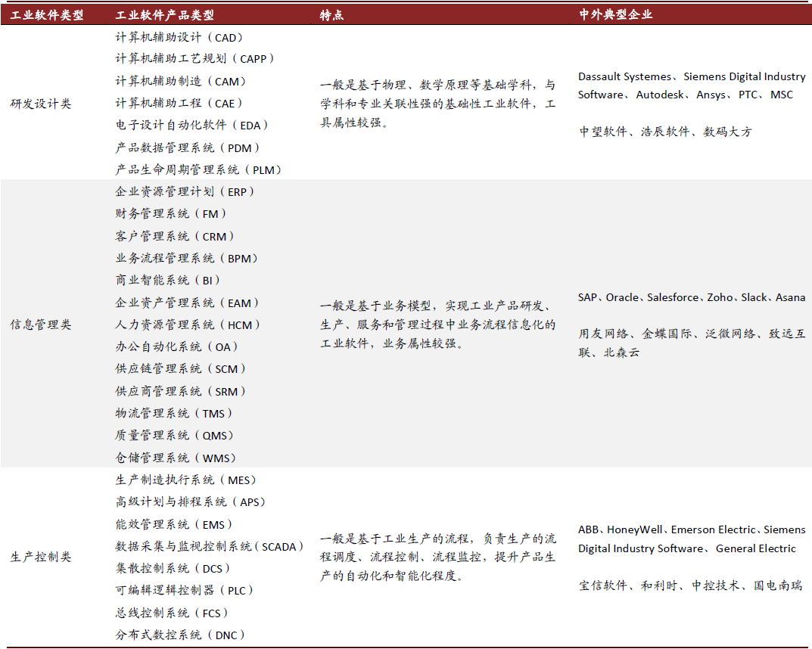Click 高级计划与排程系统（APS）row
The image size is (812, 649).
point(190,501)
